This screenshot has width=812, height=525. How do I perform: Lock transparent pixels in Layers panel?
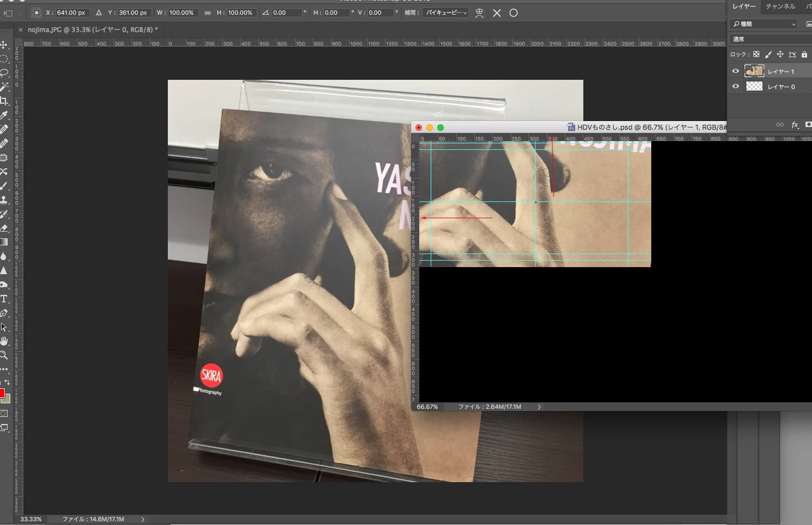pyautogui.click(x=756, y=54)
